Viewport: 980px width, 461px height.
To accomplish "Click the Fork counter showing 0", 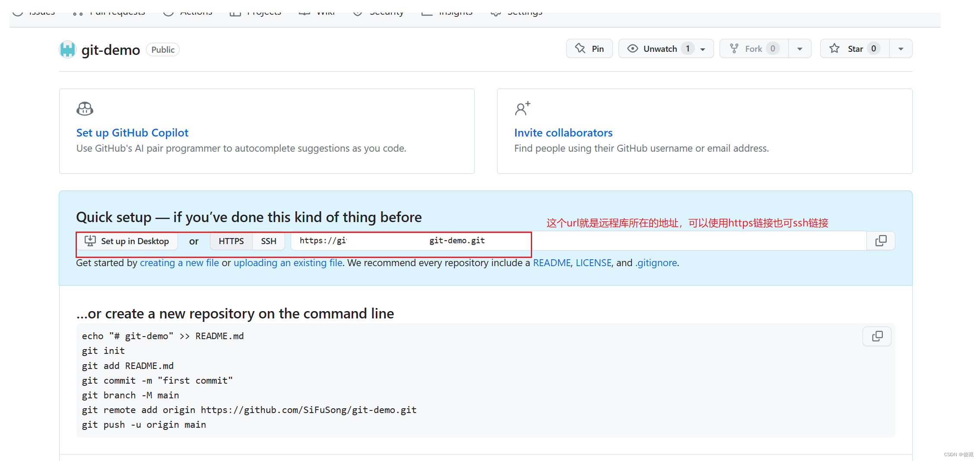I will [x=773, y=48].
